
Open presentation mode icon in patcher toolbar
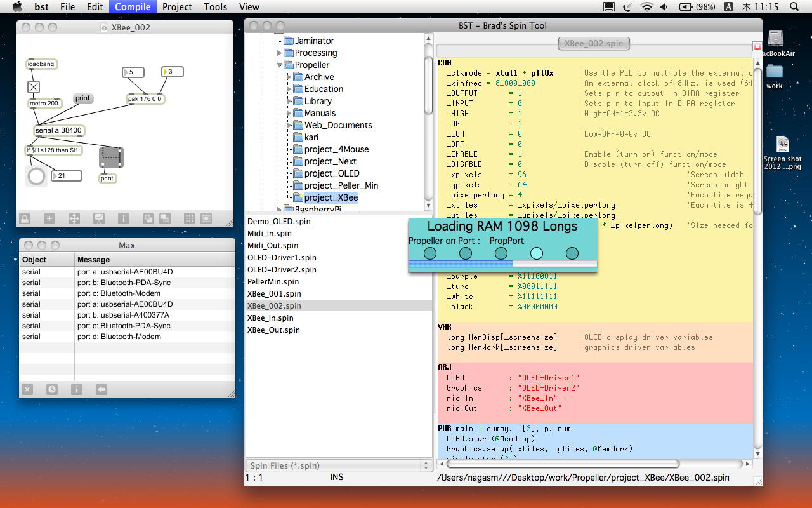pyautogui.click(x=98, y=218)
